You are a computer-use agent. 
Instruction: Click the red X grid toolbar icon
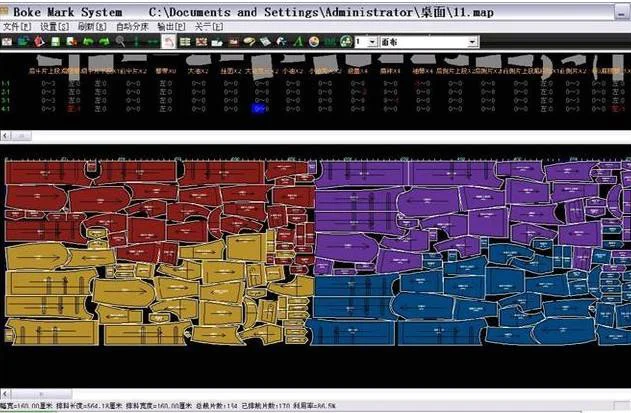(202, 42)
